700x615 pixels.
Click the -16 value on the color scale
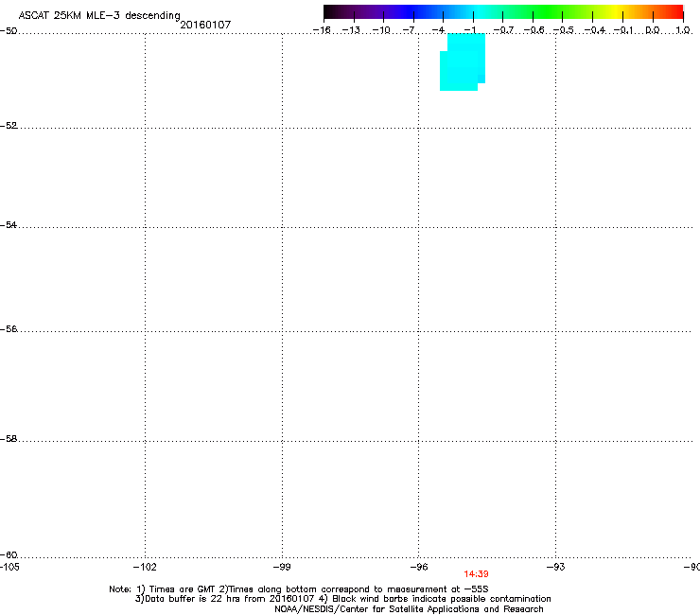pos(322,30)
